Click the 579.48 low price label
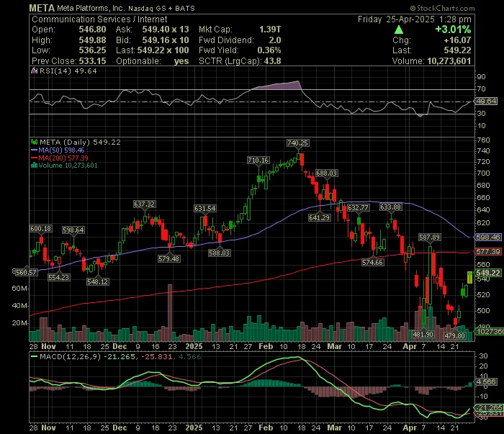The height and width of the screenshot is (434, 504). pos(168,258)
